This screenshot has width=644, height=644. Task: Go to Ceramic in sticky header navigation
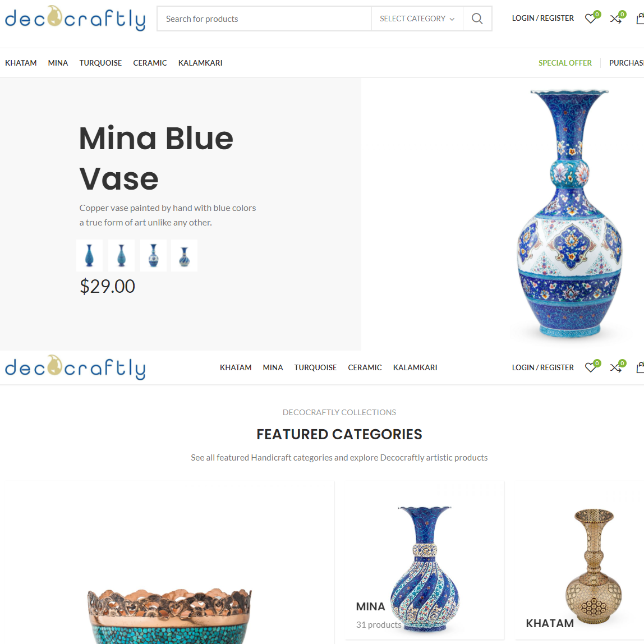pyautogui.click(x=365, y=367)
